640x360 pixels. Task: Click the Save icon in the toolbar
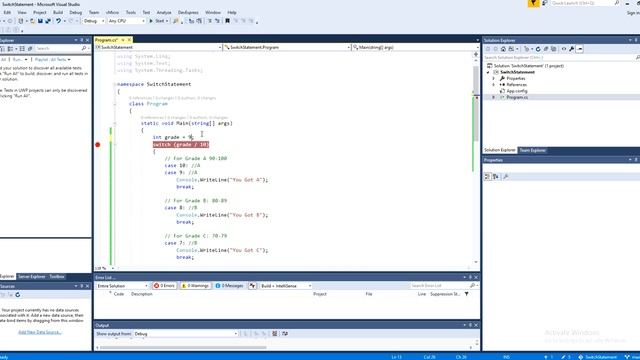point(40,21)
